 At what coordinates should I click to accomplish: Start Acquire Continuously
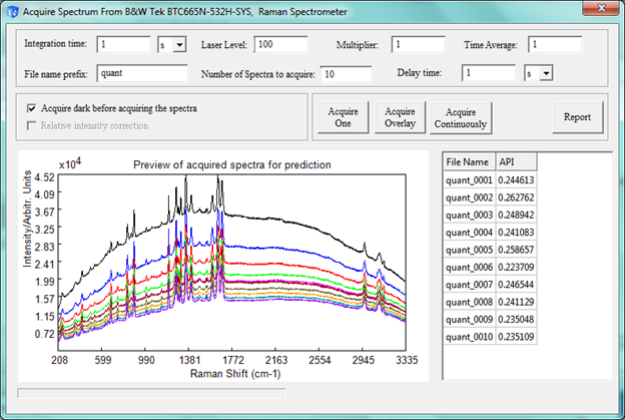(x=461, y=118)
